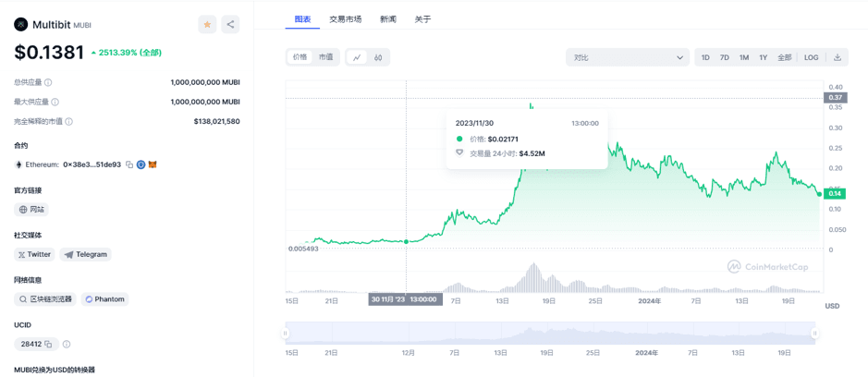Show info for 总供应量

(49, 82)
